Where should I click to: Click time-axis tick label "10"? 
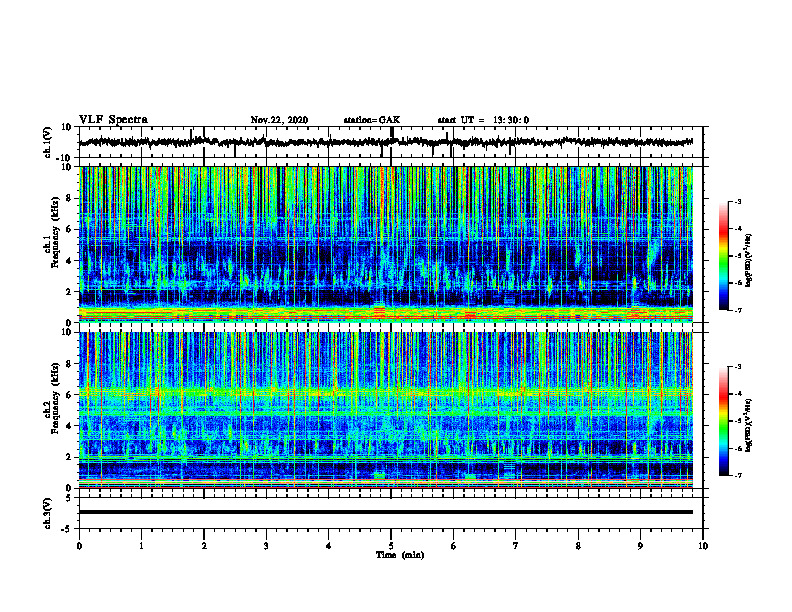tap(703, 546)
